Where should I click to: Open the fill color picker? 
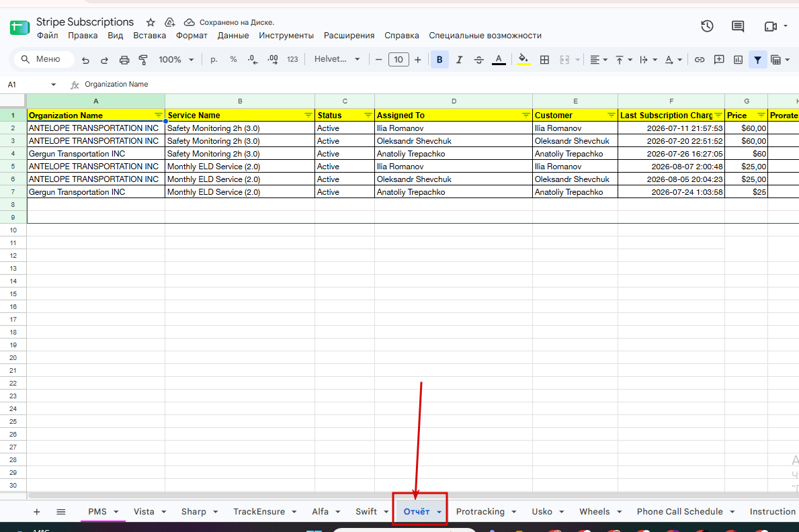[x=523, y=60]
